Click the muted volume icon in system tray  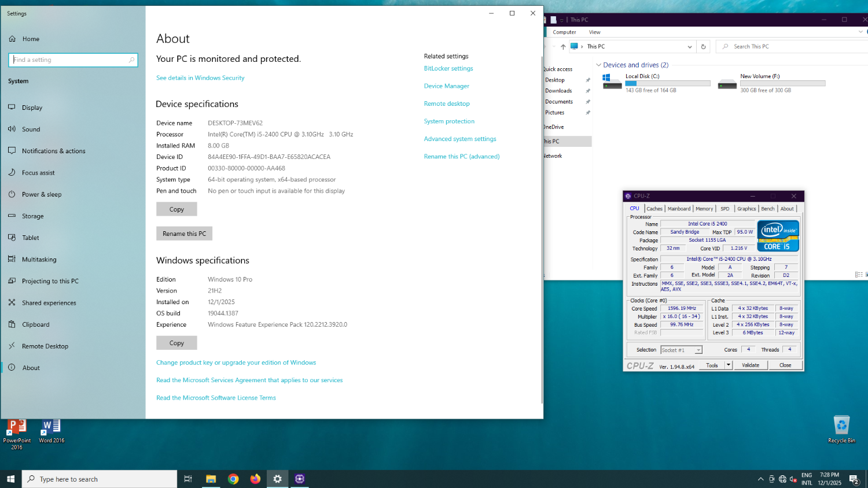point(793,479)
